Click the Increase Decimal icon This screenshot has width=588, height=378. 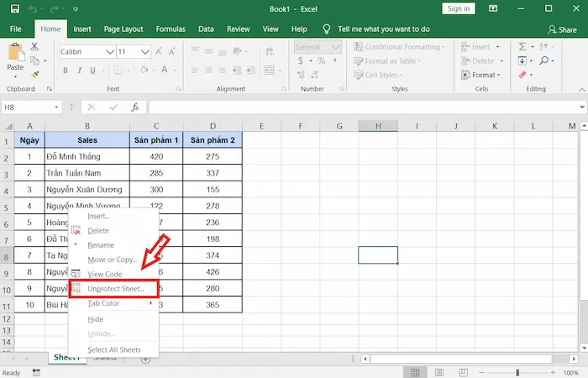pyautogui.click(x=301, y=75)
